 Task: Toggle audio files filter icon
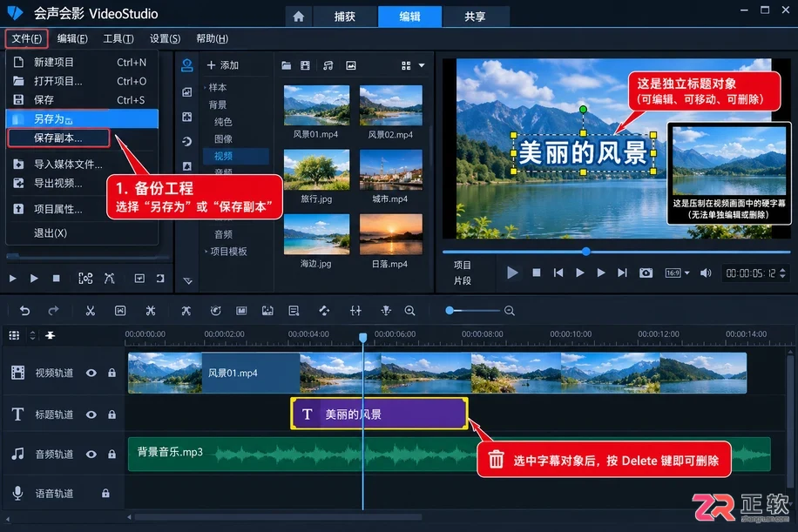click(x=328, y=65)
